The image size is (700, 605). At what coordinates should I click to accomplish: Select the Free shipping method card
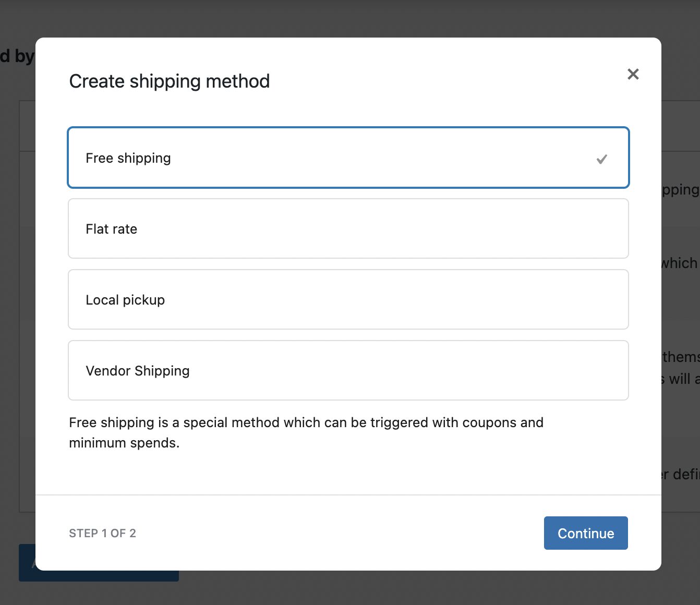348,158
